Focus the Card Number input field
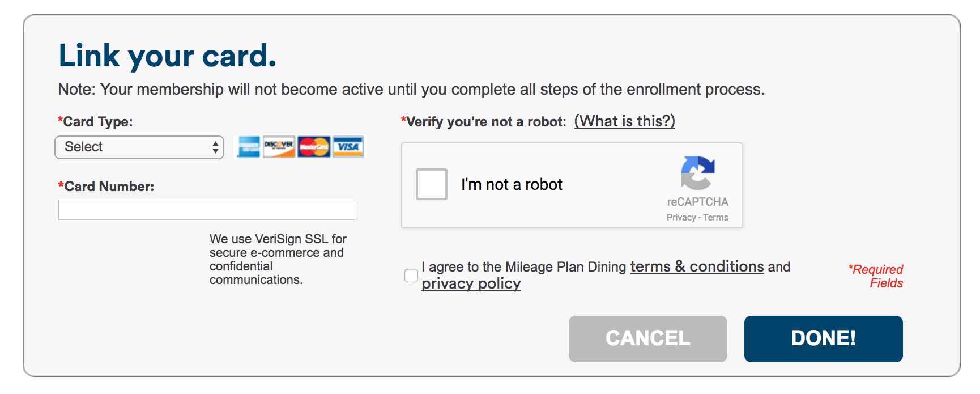The height and width of the screenshot is (394, 980). [207, 210]
